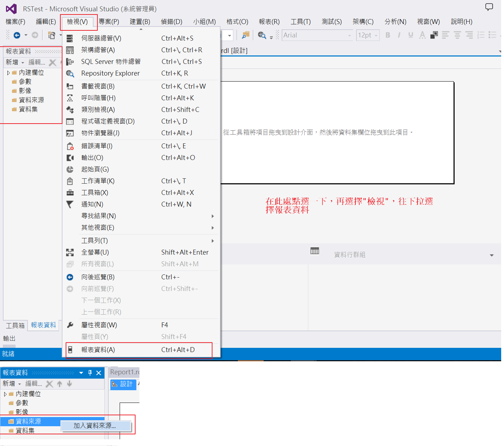Screen dimensions: 504x446
Task: Click 物件瀏覽器 icon
Action: (x=70, y=133)
